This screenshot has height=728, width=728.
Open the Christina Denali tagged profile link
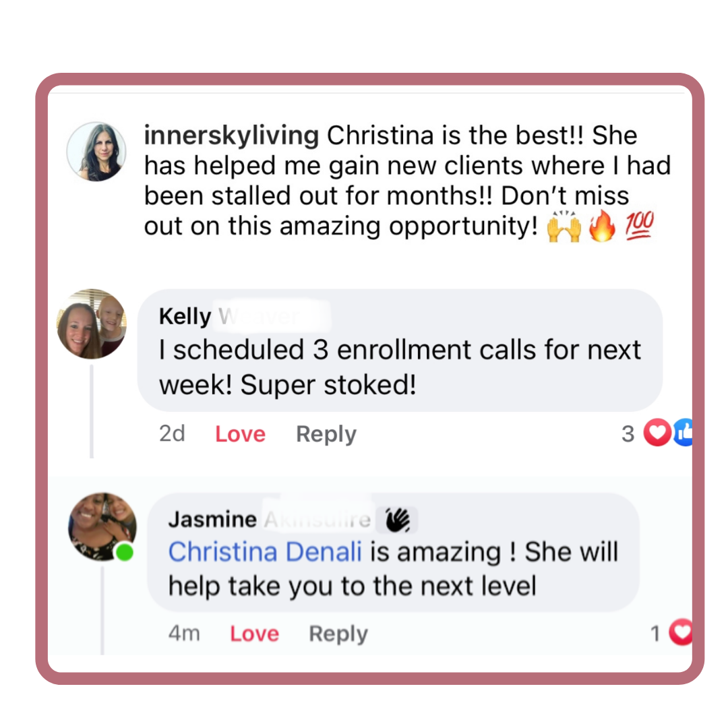click(265, 551)
